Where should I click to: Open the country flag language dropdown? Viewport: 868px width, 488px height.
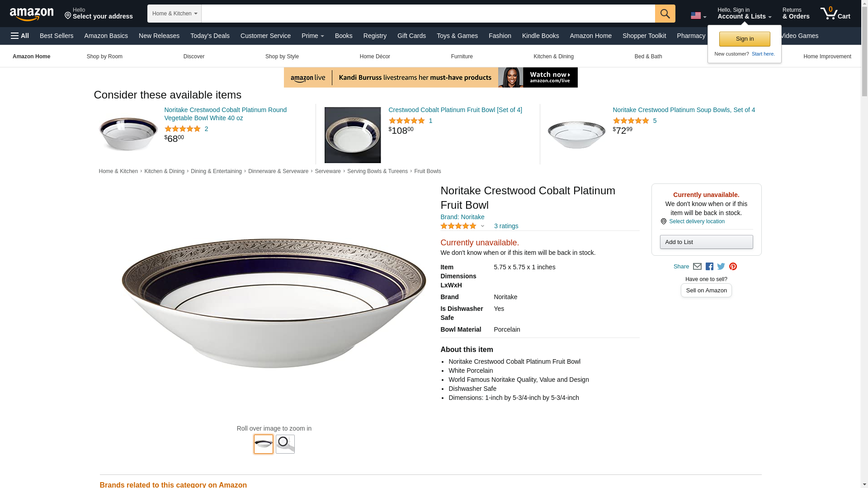click(x=698, y=16)
